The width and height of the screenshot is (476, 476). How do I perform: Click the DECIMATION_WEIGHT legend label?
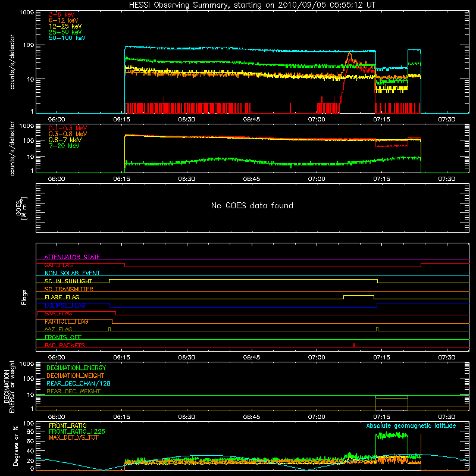[x=76, y=375]
